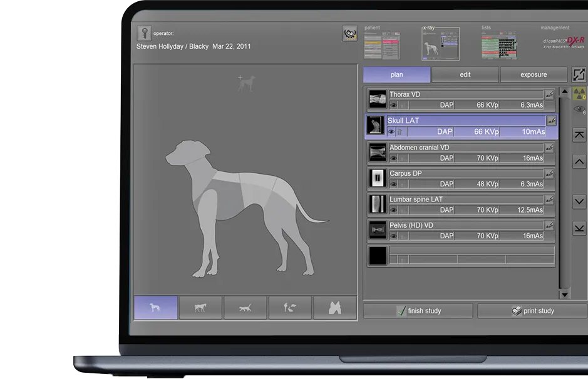Switch to the exposure tab
This screenshot has width=588, height=379.
tap(534, 74)
